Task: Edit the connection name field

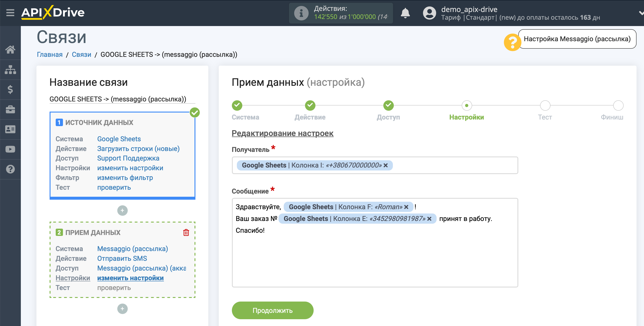Action: coord(122,99)
